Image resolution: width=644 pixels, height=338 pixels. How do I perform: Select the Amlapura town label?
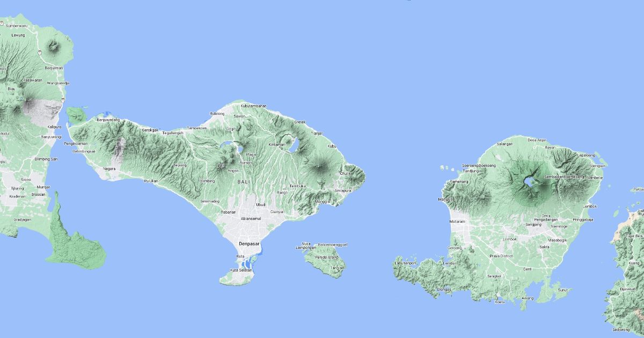click(x=342, y=190)
